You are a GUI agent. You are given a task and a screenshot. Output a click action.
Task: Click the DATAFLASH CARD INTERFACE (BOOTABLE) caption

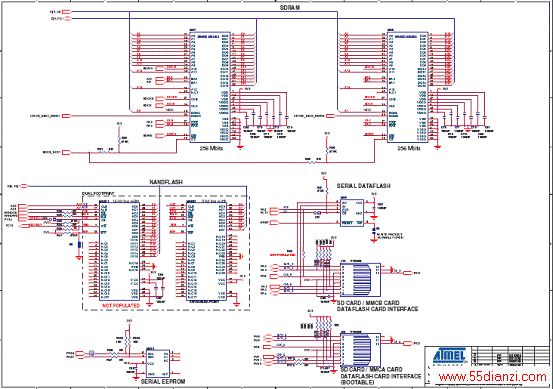click(x=381, y=379)
